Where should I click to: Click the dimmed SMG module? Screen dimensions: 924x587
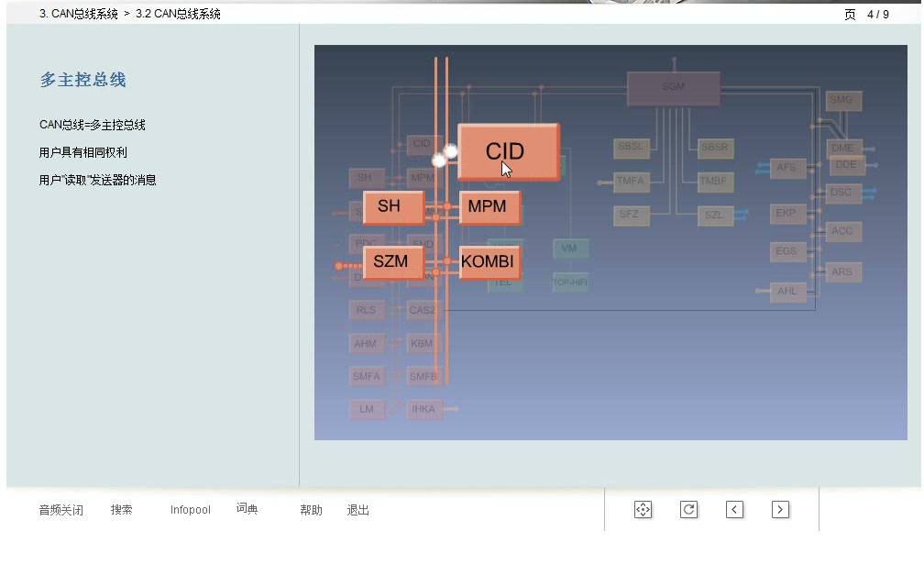[x=843, y=101]
